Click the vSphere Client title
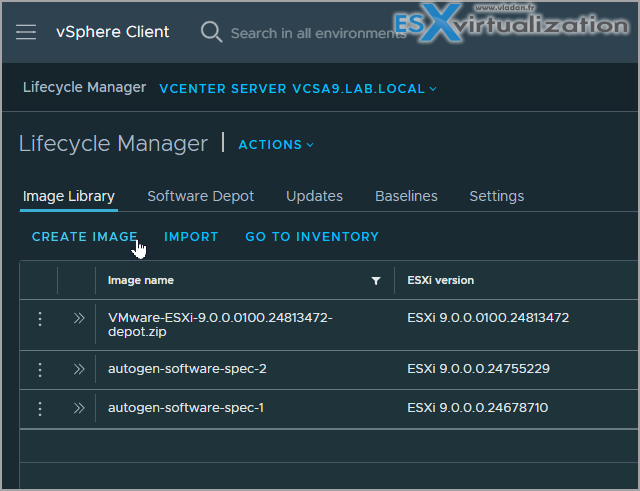Image resolution: width=640 pixels, height=491 pixels. click(x=112, y=32)
